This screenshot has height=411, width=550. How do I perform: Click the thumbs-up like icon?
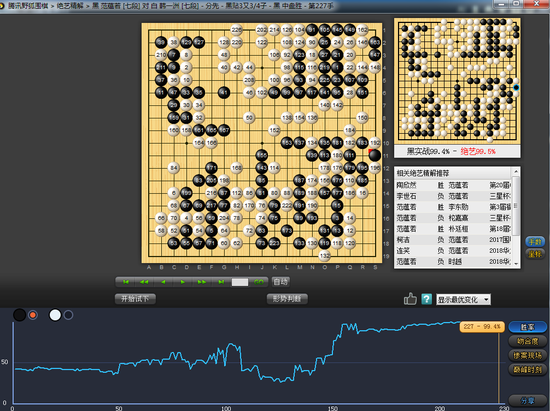click(x=410, y=299)
